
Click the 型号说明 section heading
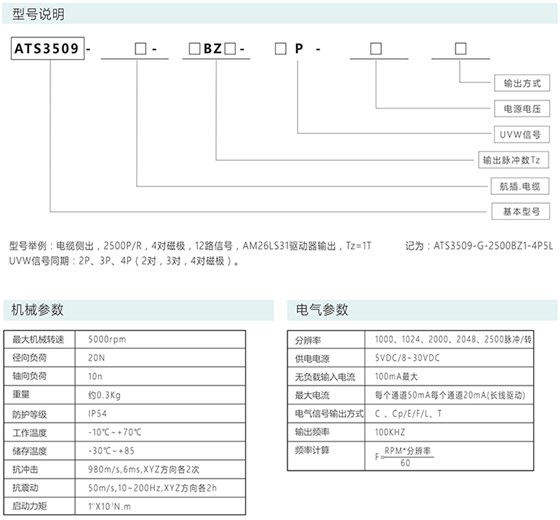39,14
